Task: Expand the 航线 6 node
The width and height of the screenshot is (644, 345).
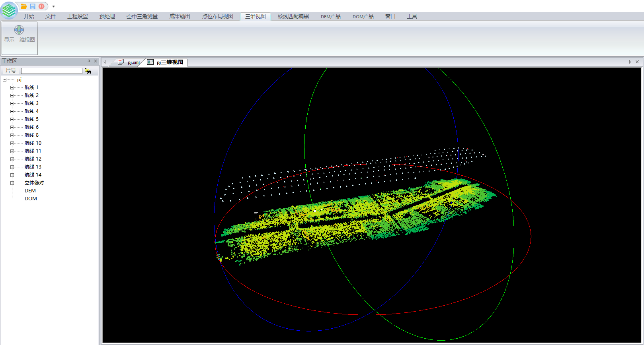Action: pyautogui.click(x=12, y=127)
